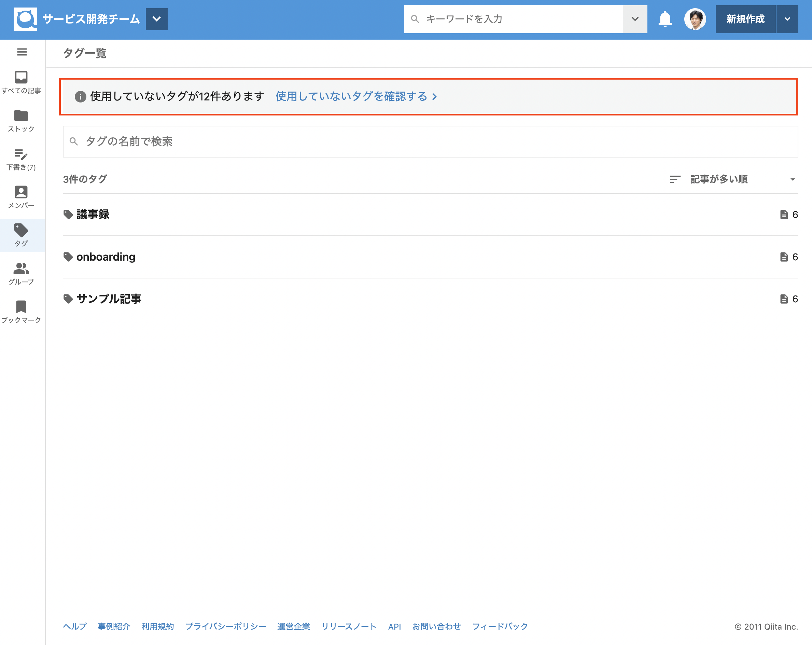Click the notification bell icon
This screenshot has height=645, width=812.
tap(665, 19)
